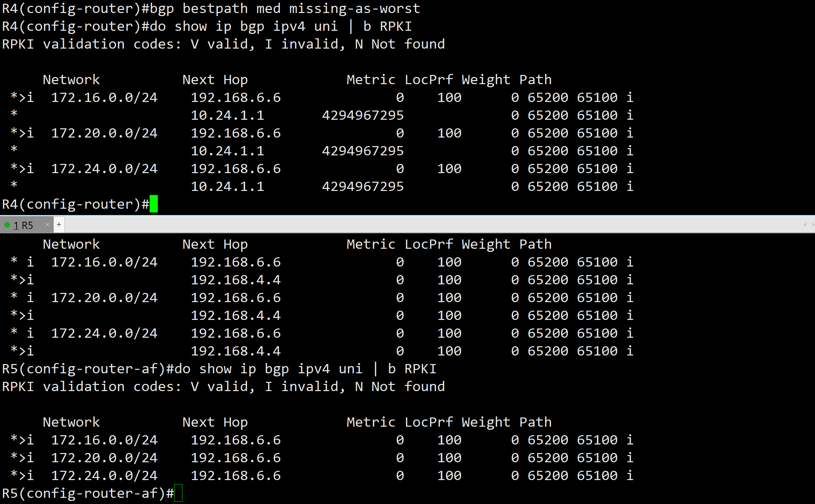Click first 4294967295 metric value in R4 table
815x504 pixels.
coord(362,115)
